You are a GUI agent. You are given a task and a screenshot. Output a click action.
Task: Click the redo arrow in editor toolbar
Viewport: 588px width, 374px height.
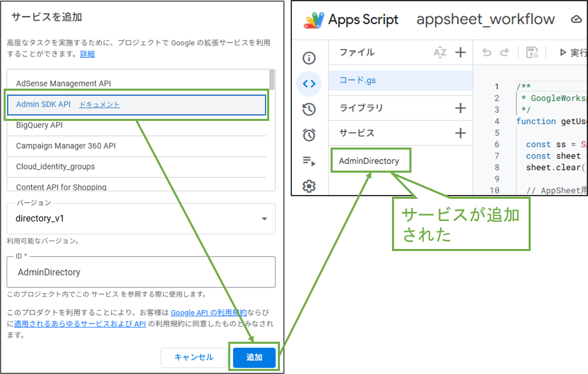point(505,52)
